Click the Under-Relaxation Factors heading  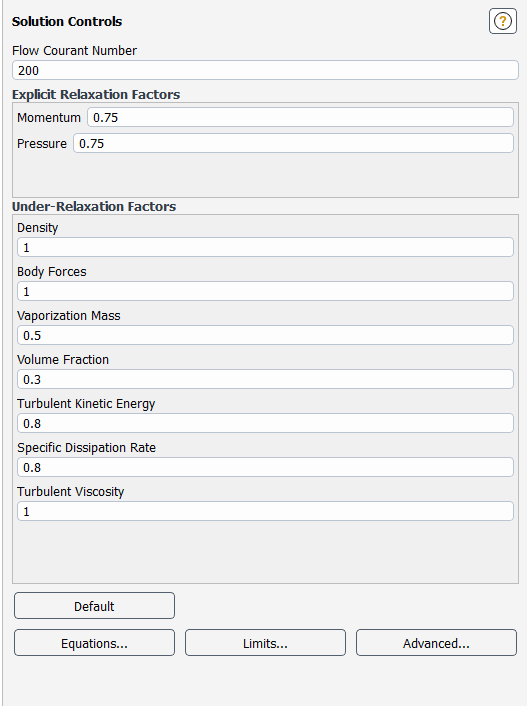tap(94, 207)
